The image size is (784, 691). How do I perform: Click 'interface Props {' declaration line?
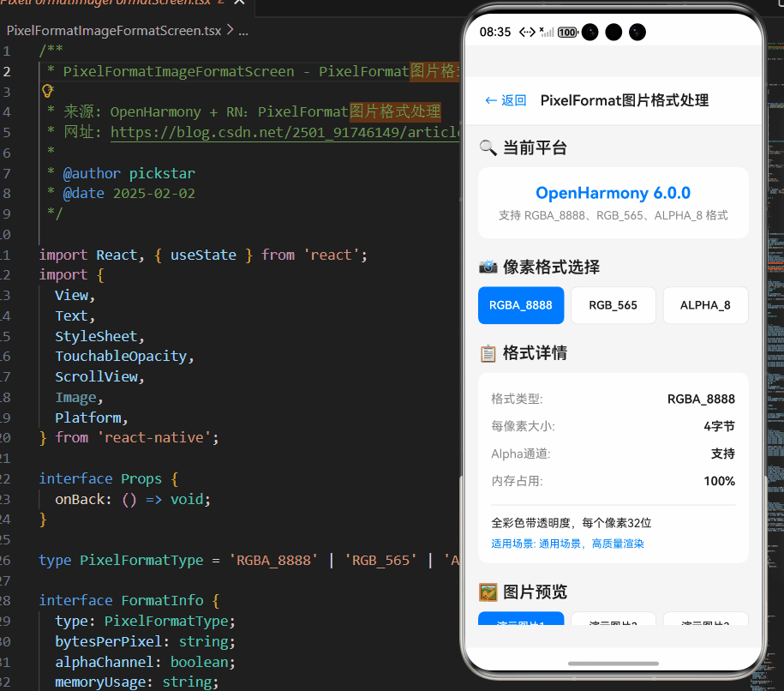tap(109, 479)
